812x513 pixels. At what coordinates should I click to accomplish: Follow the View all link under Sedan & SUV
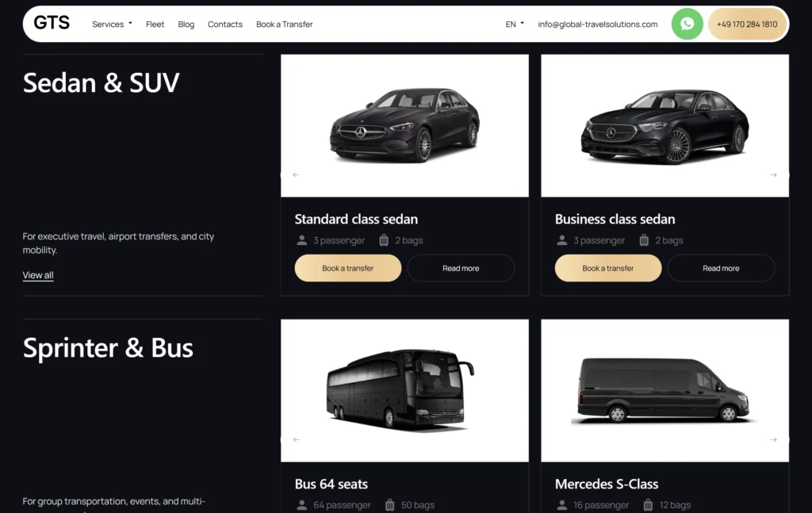tap(38, 275)
